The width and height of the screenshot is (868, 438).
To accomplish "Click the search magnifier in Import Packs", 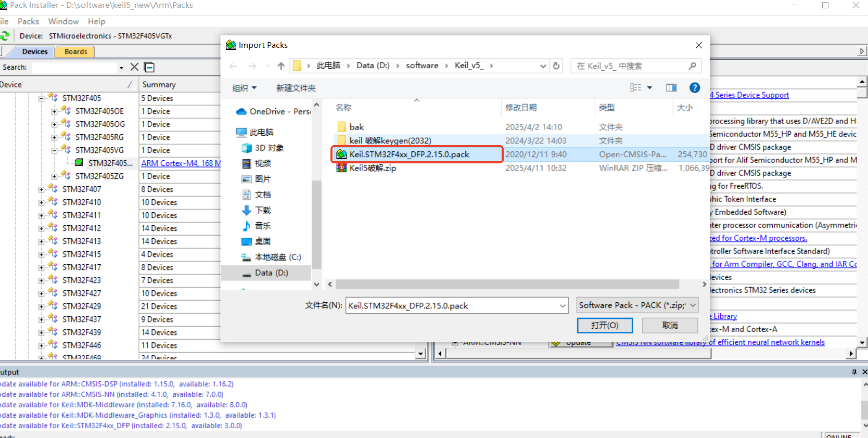I will (692, 66).
